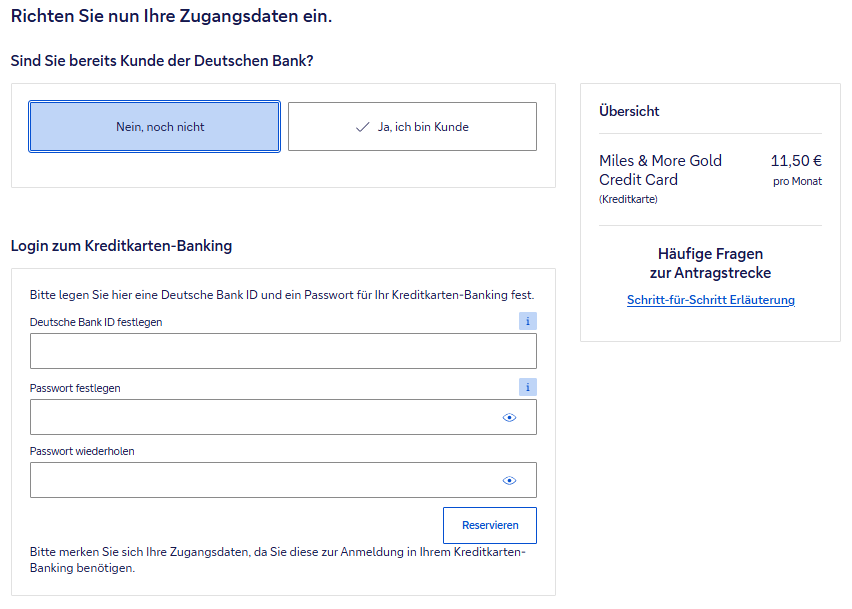Click the 11,50 € monthly price
The image size is (852, 609).
click(x=796, y=160)
